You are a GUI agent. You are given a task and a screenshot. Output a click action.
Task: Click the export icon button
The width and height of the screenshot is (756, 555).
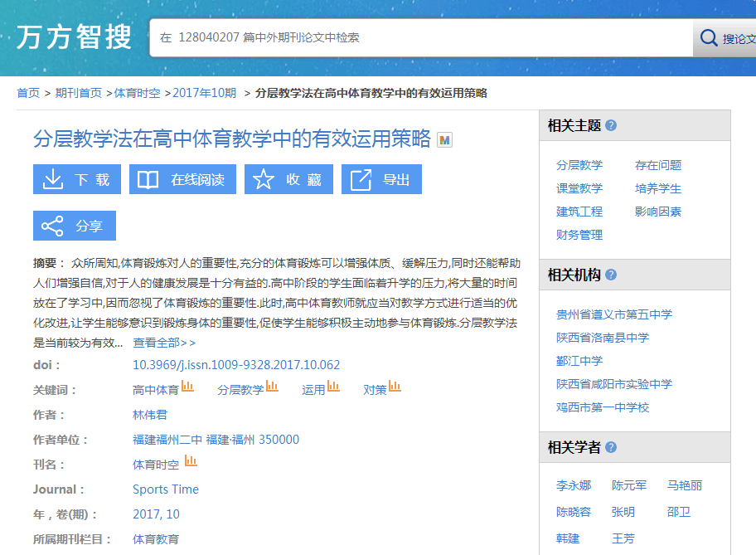381,179
